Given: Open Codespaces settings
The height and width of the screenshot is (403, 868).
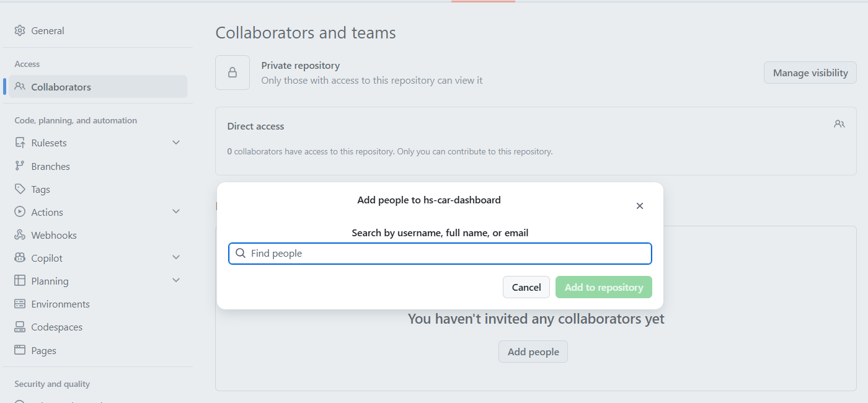Looking at the screenshot, I should tap(98, 327).
